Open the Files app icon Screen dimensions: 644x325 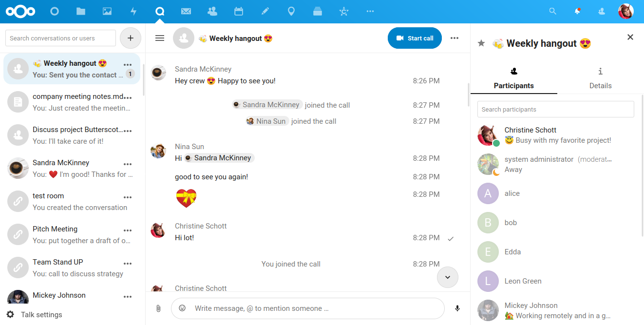(x=81, y=11)
